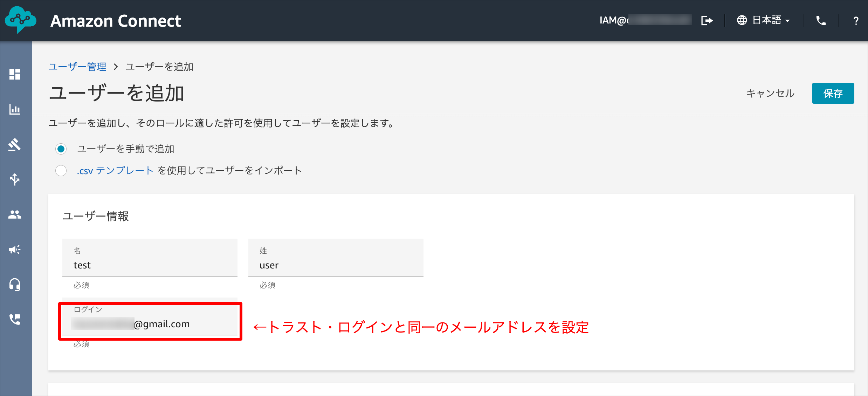868x396 pixels.
Task: Go to ユーザー管理 breadcrumb link
Action: tap(77, 67)
